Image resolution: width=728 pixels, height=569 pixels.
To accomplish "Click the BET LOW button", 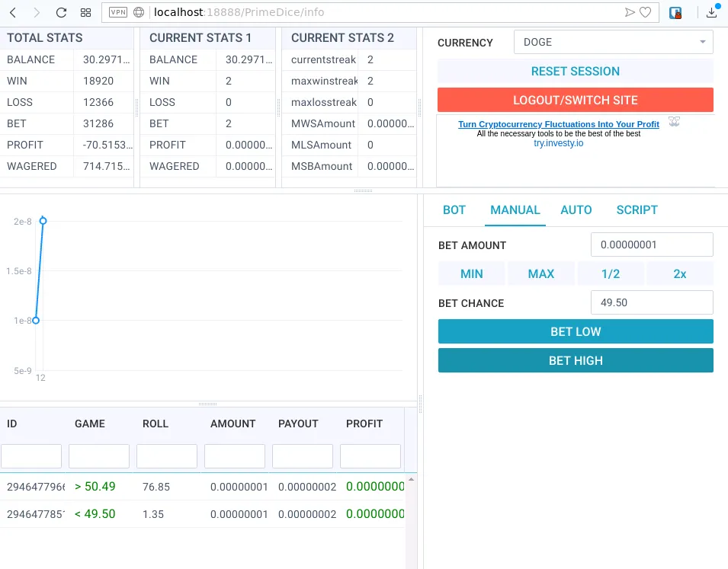I will 576,331.
